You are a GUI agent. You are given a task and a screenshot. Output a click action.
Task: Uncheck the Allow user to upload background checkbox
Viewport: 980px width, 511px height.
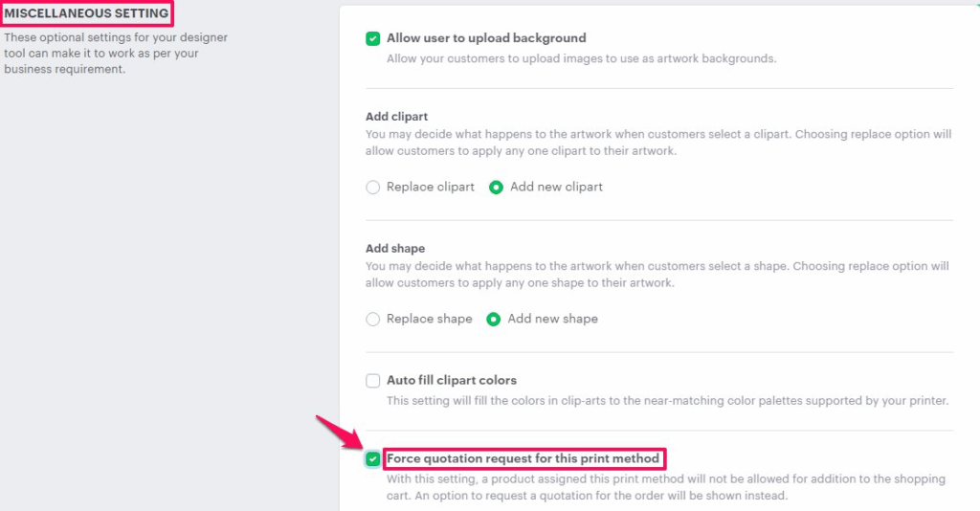pyautogui.click(x=372, y=38)
